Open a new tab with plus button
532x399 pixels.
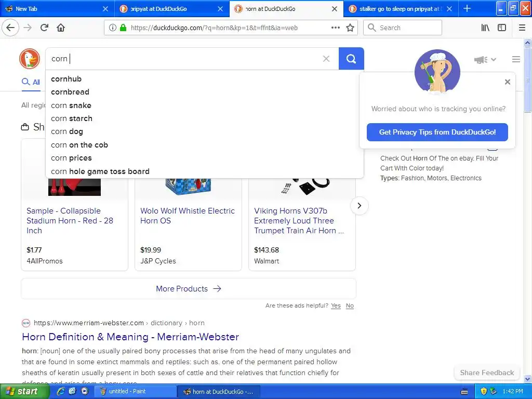tap(467, 8)
